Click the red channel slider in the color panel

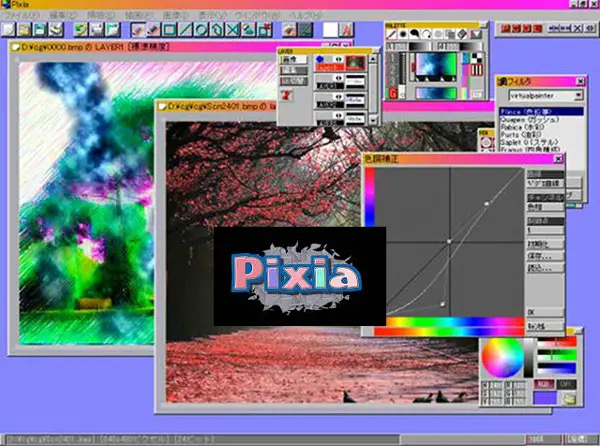coord(557,343)
